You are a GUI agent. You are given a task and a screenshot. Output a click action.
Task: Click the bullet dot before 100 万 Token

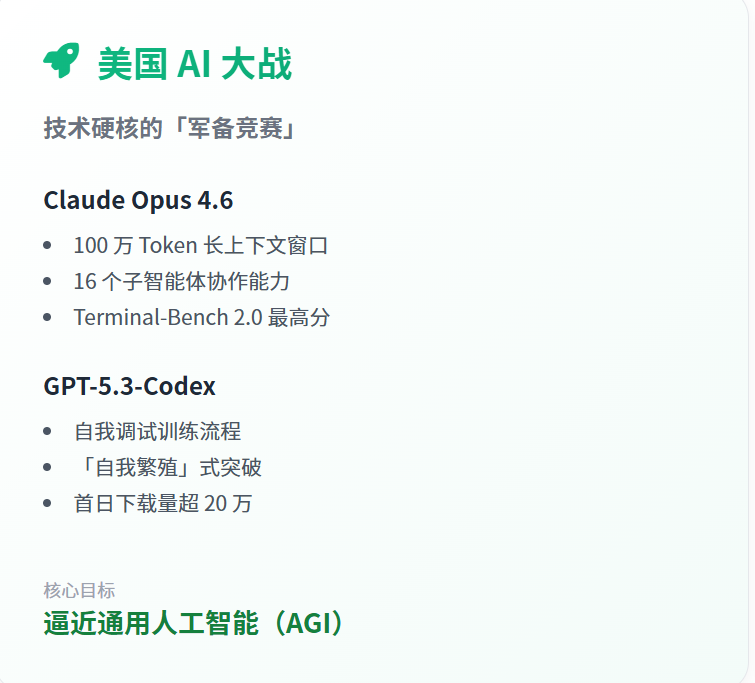coord(47,246)
